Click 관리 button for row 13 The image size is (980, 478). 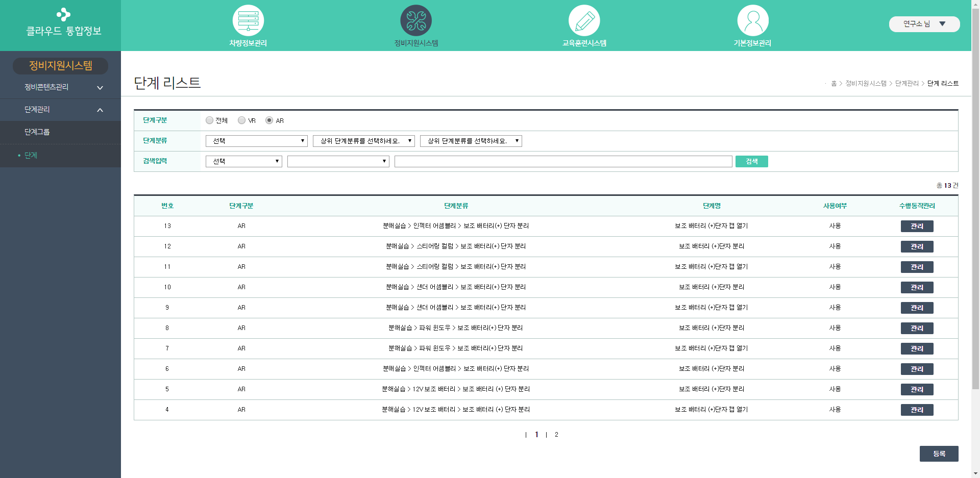[x=917, y=226]
